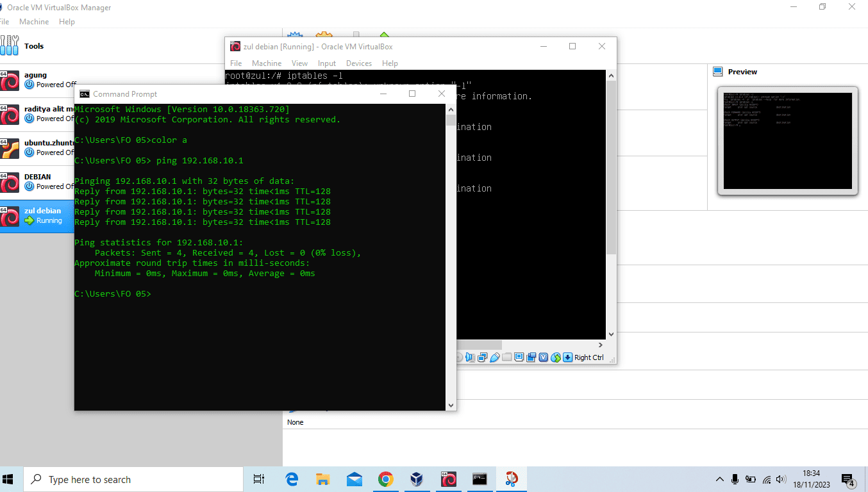Click Command Prompt scrollbar down arrow

coord(451,405)
